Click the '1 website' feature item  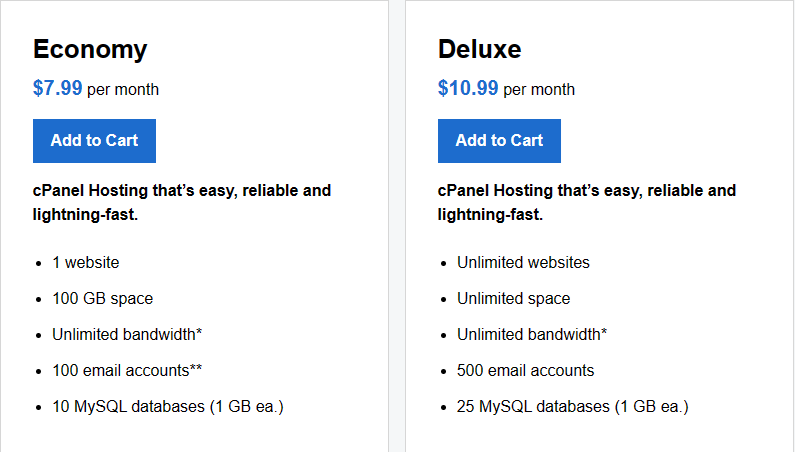(86, 263)
